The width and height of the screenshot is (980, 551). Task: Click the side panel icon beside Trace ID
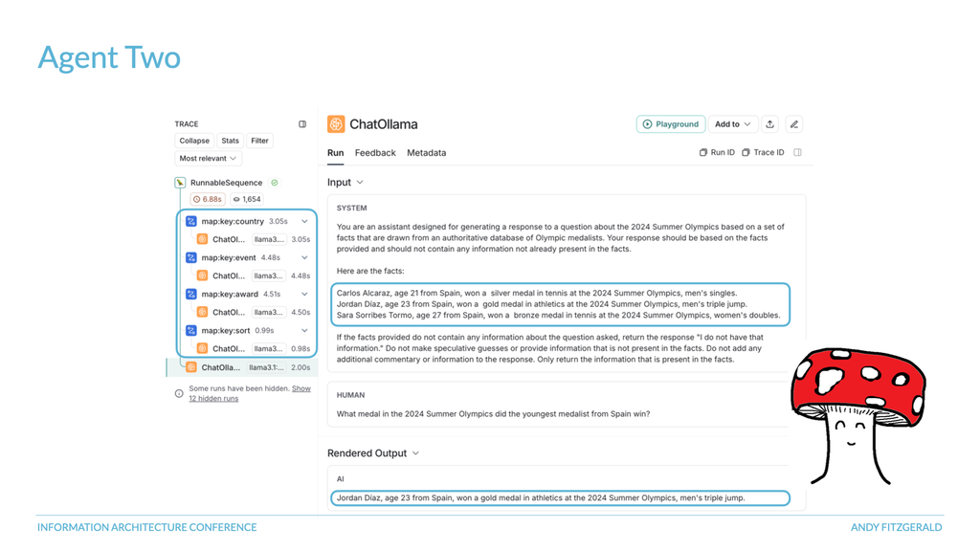(797, 152)
